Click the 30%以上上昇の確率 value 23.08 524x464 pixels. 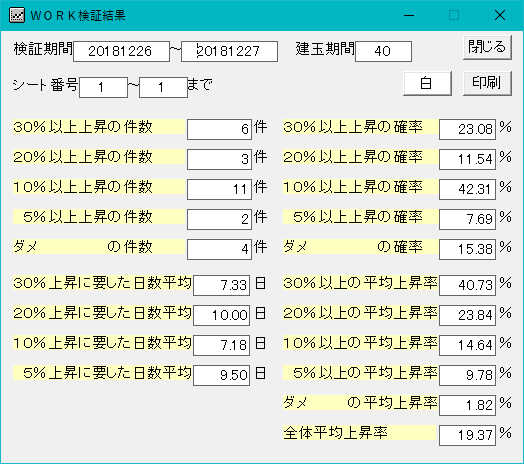coord(467,129)
